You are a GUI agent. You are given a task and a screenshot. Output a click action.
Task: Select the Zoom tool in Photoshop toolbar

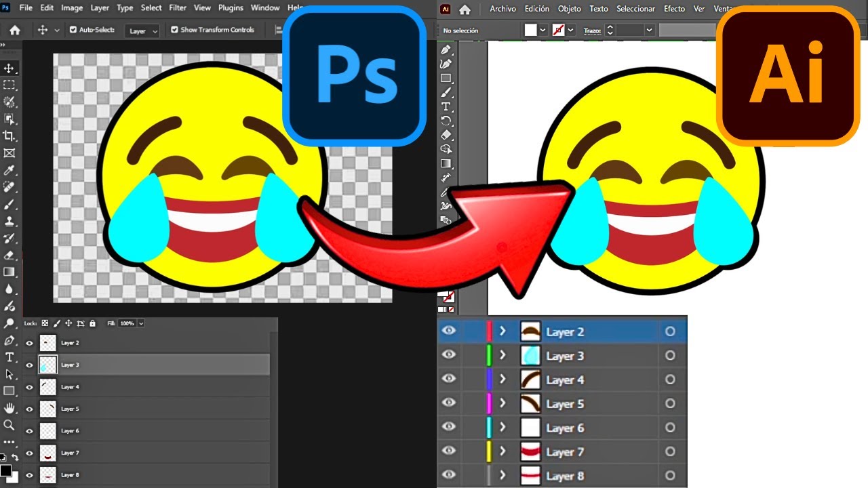pyautogui.click(x=9, y=425)
